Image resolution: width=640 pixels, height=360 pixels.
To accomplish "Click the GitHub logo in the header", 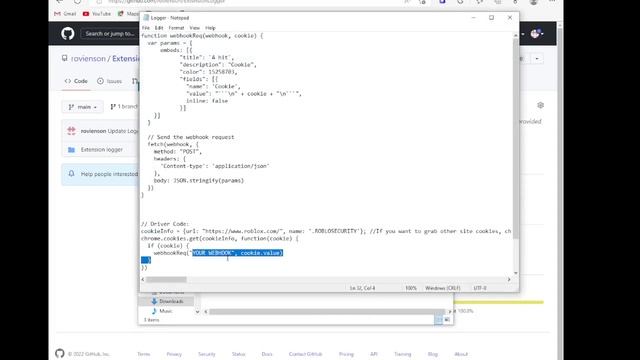I will tap(68, 33).
